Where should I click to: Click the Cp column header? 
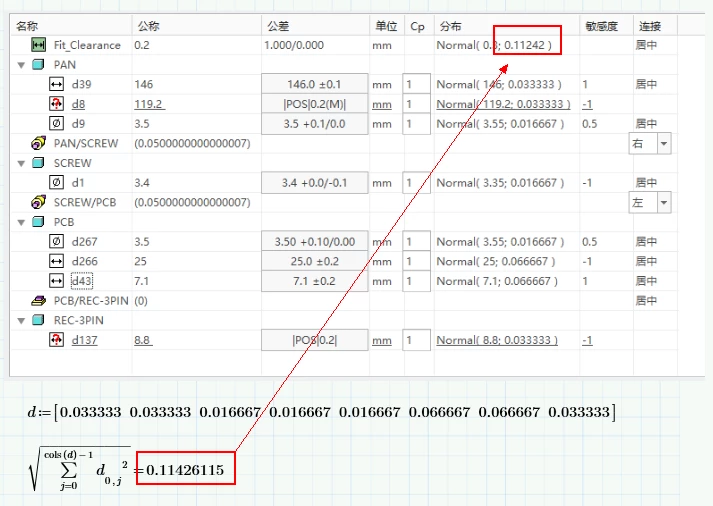[x=417, y=26]
